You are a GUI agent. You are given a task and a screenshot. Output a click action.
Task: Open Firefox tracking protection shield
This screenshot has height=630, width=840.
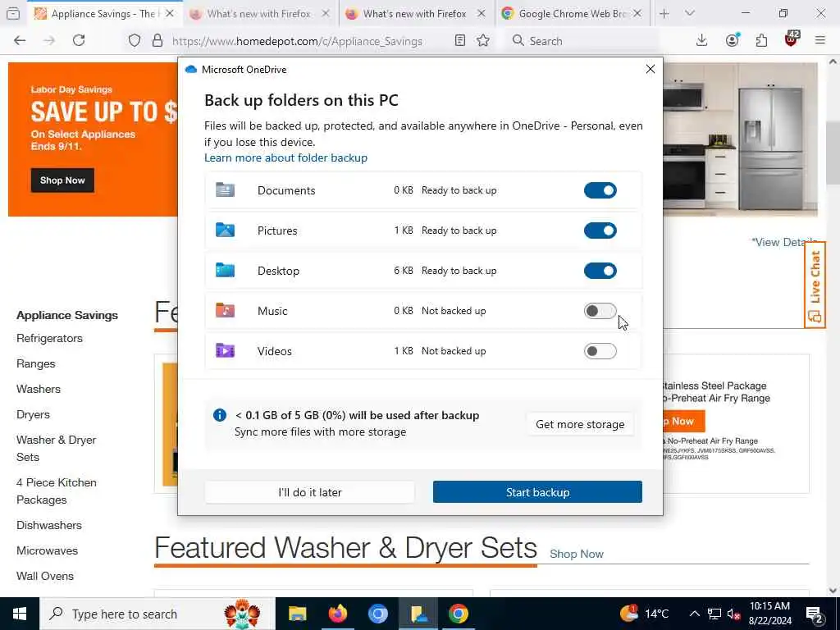coord(135,41)
